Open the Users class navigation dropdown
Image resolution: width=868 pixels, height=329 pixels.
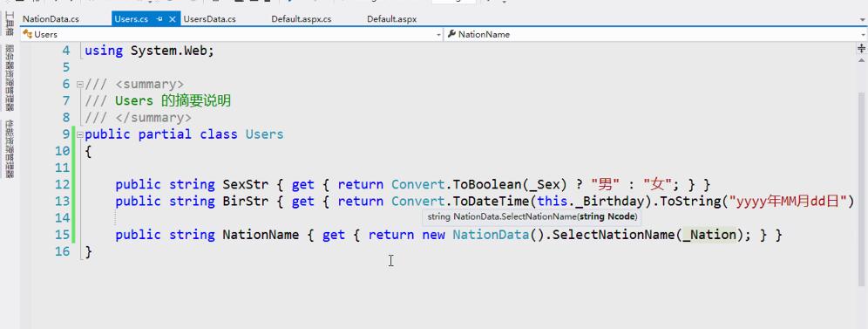(439, 34)
